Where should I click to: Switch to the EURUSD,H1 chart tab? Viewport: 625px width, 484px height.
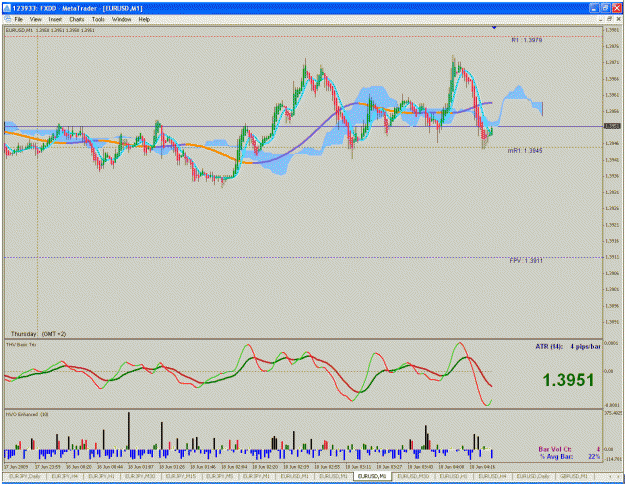click(x=453, y=476)
